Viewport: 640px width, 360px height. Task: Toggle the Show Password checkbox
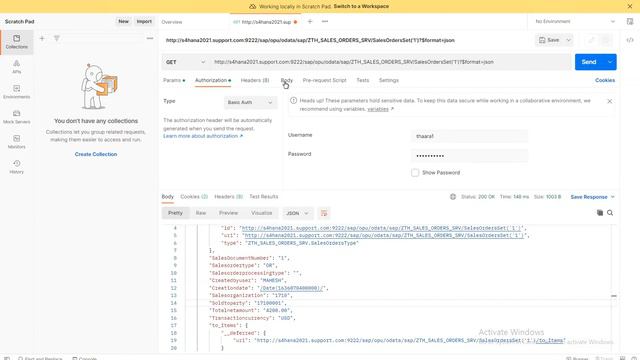(x=415, y=173)
